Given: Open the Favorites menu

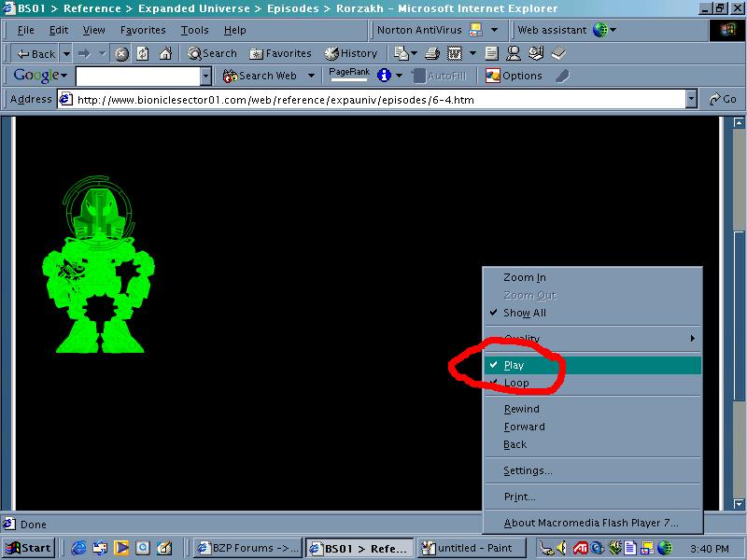Looking at the screenshot, I should (143, 30).
